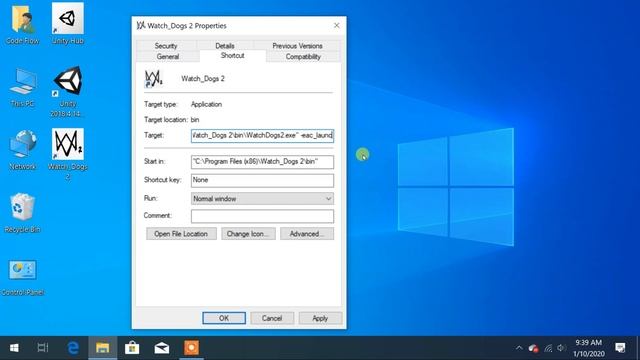Select the Recycle Bin icon
Screen dimensions: 640x360
22,213
